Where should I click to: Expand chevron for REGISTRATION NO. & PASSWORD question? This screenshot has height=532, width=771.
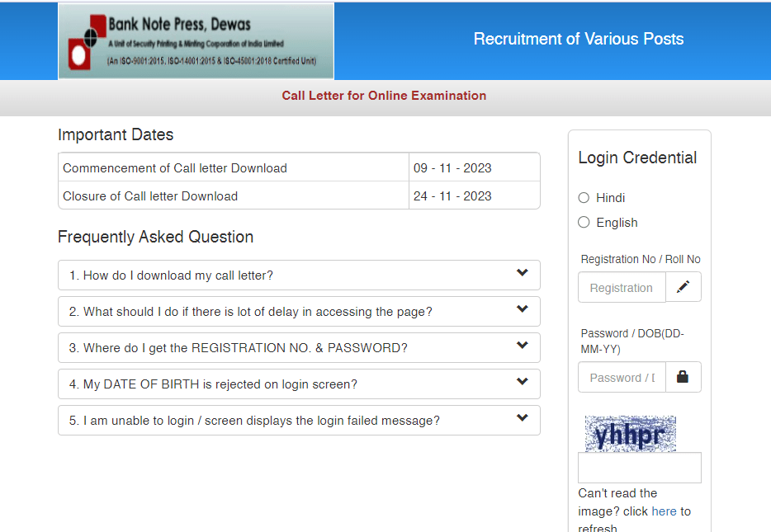point(522,346)
